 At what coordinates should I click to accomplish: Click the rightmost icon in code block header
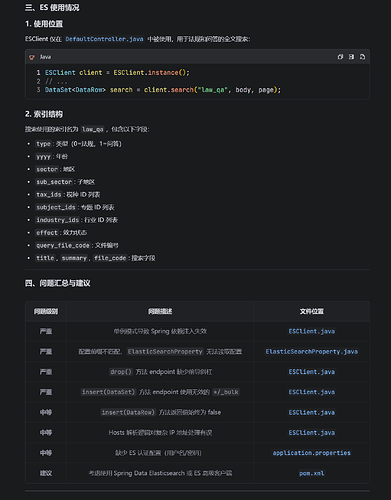(362, 57)
